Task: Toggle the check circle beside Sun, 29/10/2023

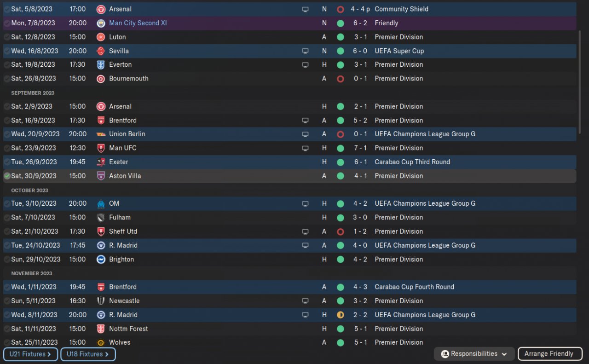Action: (x=7, y=259)
